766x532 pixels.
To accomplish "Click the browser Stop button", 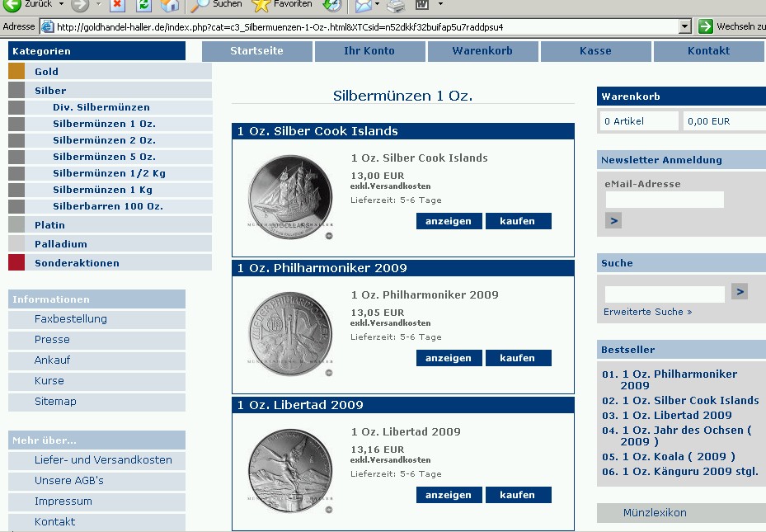I will tap(117, 5).
